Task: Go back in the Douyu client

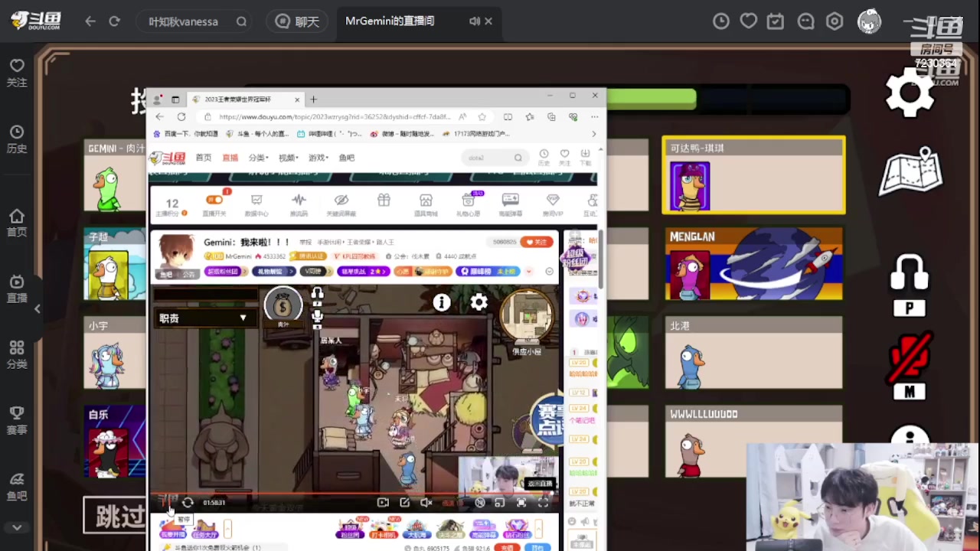Action: 90,21
